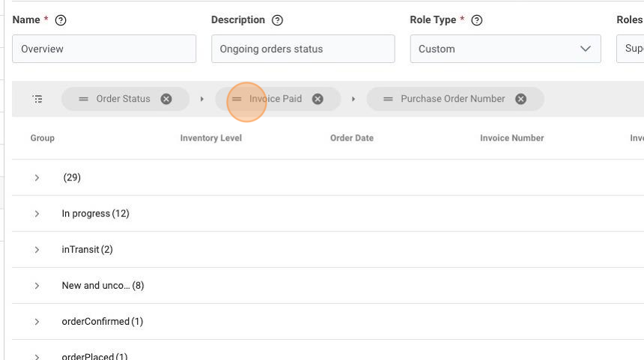Expand the inTransit group row

point(37,249)
